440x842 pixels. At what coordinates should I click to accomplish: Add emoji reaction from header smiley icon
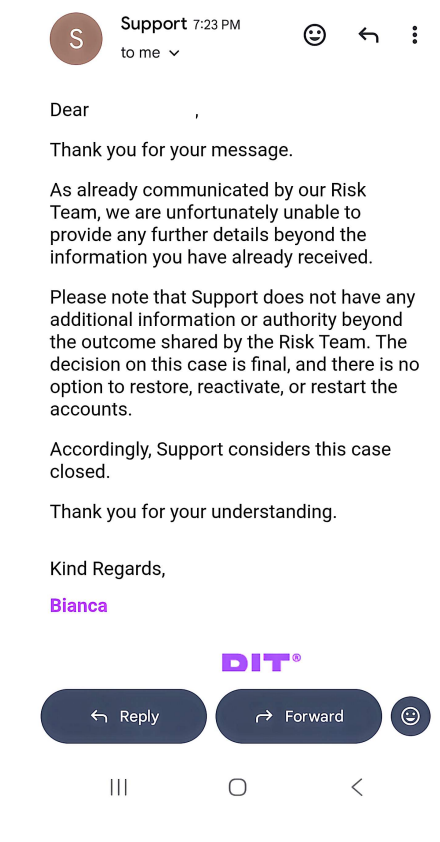pyautogui.click(x=315, y=35)
